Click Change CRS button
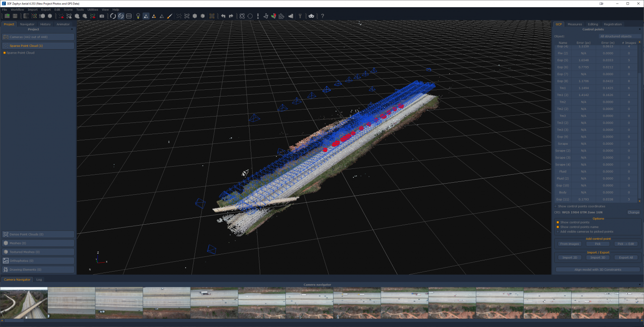644x327 pixels. point(633,213)
